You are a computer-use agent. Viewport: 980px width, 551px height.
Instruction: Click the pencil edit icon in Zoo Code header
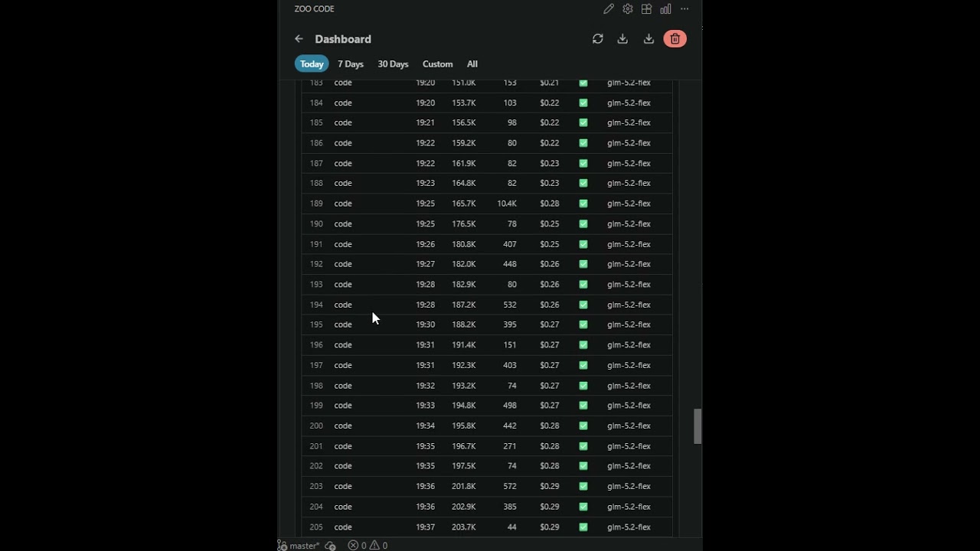[609, 9]
